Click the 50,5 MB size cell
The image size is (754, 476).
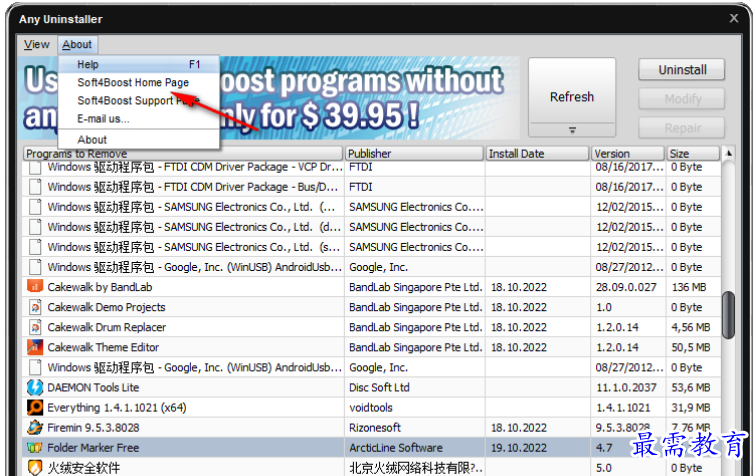click(691, 347)
